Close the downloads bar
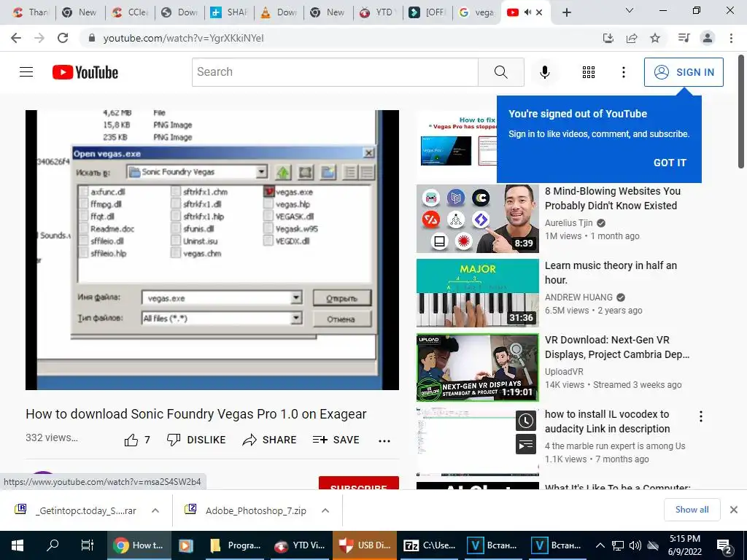Screen dimensions: 747x560 point(734,510)
